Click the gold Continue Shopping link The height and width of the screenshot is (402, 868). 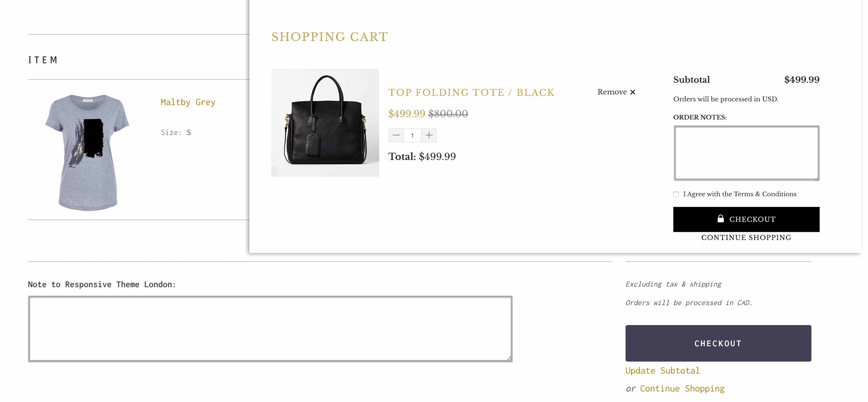[x=682, y=389]
